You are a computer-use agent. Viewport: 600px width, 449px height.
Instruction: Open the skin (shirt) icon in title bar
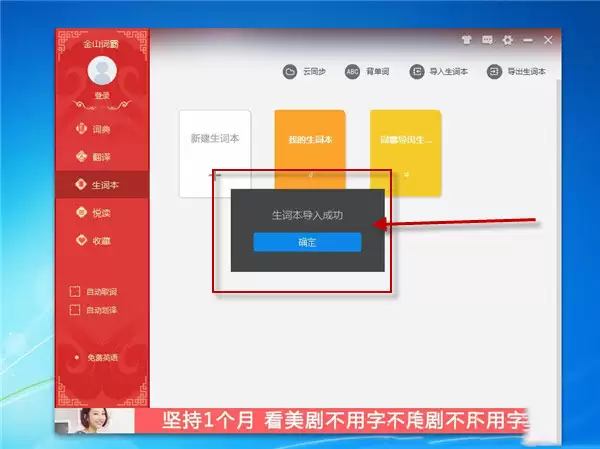[x=466, y=40]
